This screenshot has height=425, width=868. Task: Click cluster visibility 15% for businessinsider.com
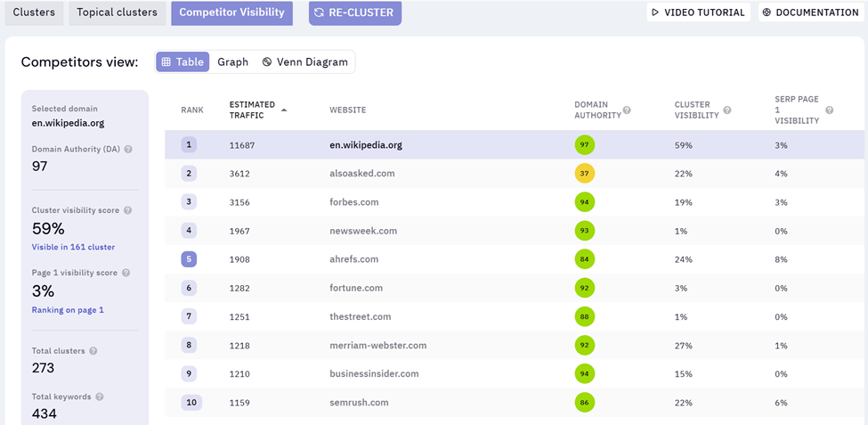[x=683, y=374]
